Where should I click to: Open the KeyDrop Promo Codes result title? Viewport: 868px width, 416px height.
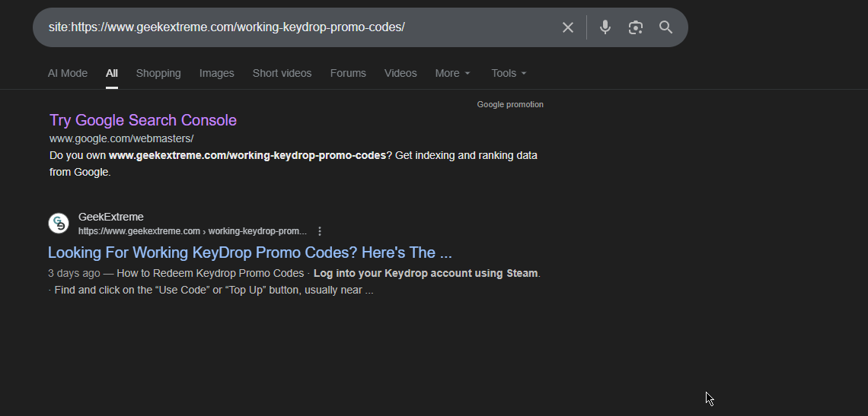pos(250,252)
